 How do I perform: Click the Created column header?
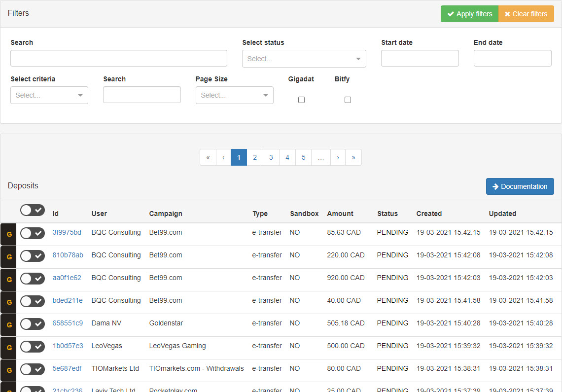click(429, 214)
